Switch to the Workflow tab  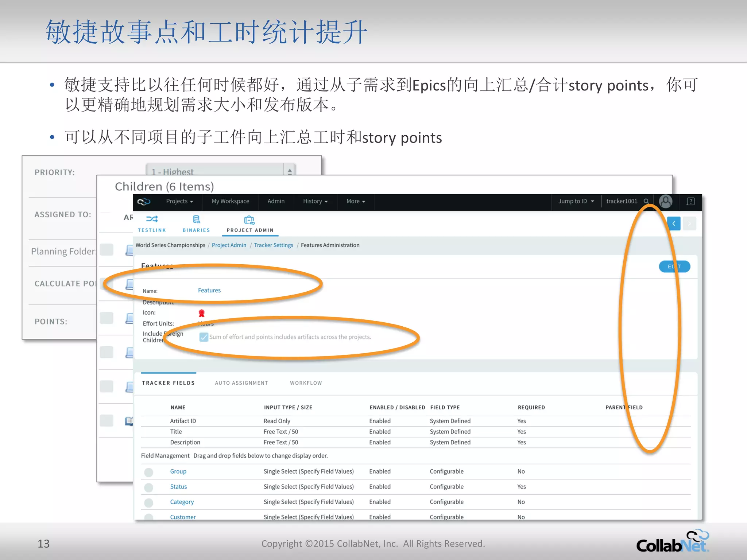[x=306, y=383]
